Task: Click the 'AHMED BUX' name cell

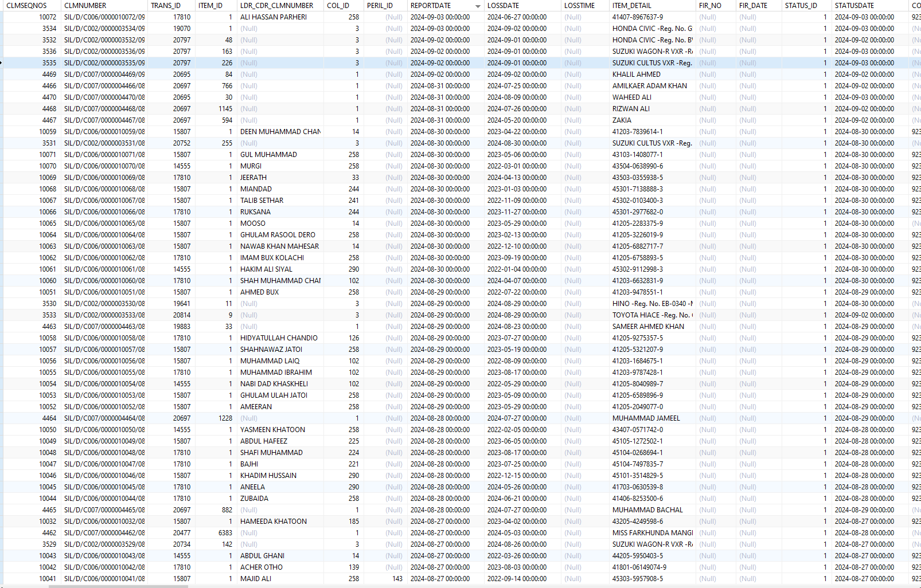Action: pos(280,292)
